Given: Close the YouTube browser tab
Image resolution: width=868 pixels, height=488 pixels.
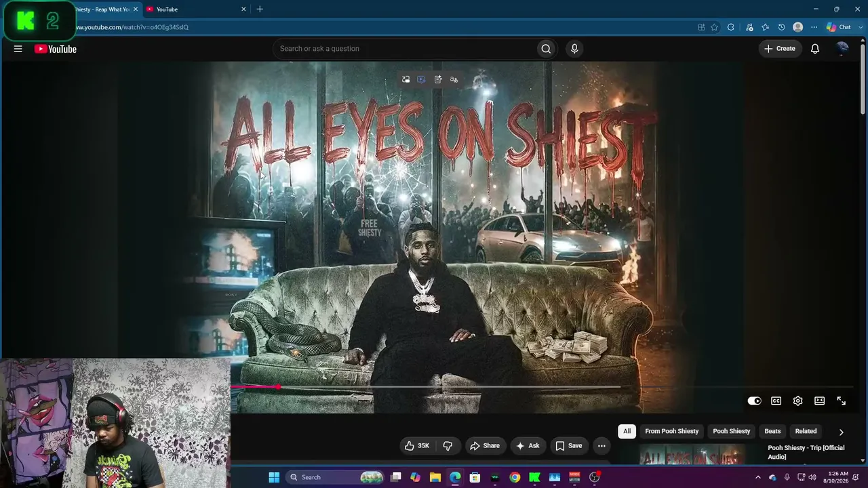Looking at the screenshot, I should tap(243, 9).
